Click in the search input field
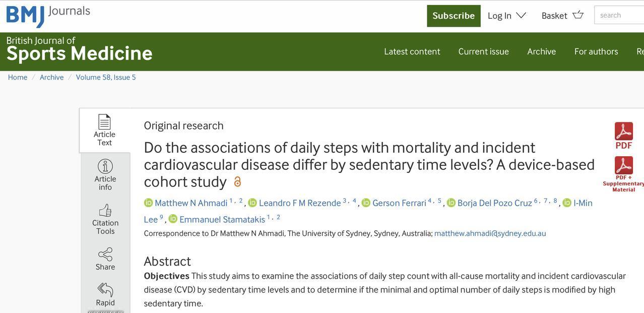Viewport: 644px width, 313px height. pos(619,15)
